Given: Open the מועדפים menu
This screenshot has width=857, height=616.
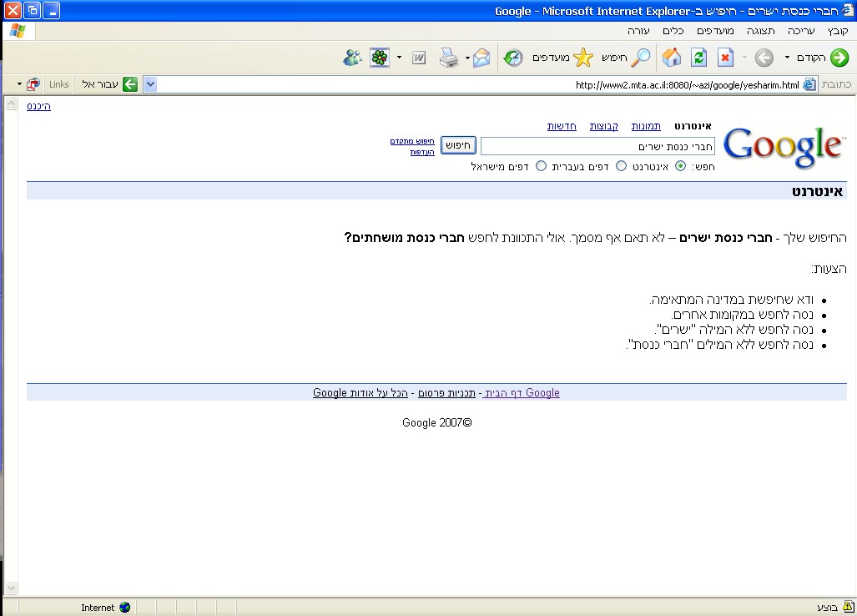Looking at the screenshot, I should [715, 31].
